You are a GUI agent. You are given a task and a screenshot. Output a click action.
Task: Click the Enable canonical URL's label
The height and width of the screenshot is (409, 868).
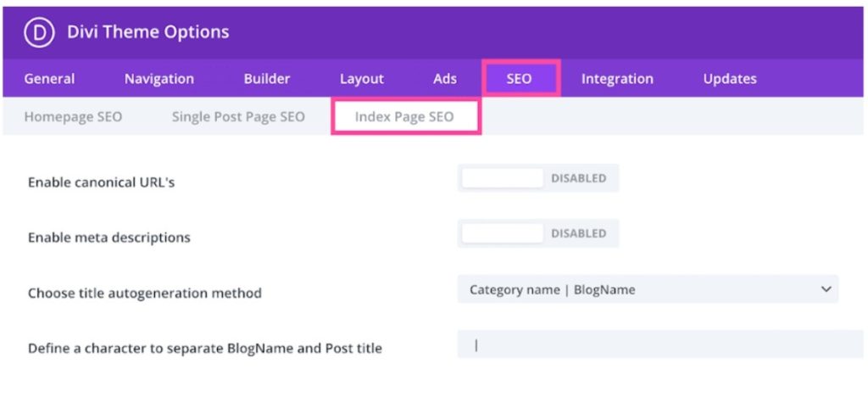[102, 182]
